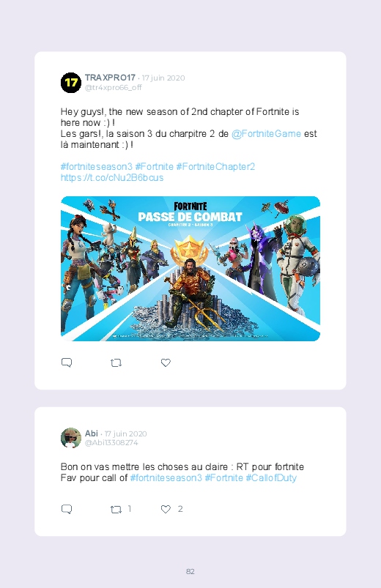Image resolution: width=381 pixels, height=588 pixels.
Task: Click the TRAXPRO17 display name
Action: 110,78
